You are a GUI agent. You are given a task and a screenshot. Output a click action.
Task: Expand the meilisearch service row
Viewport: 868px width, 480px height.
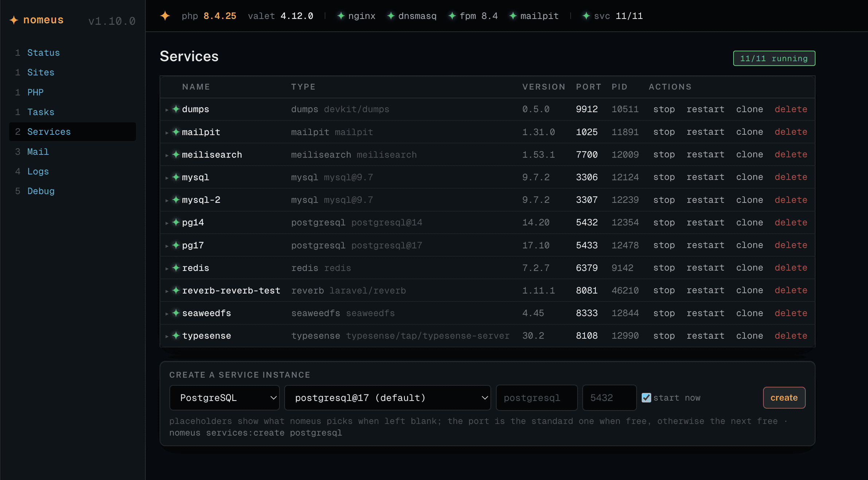coord(167,155)
